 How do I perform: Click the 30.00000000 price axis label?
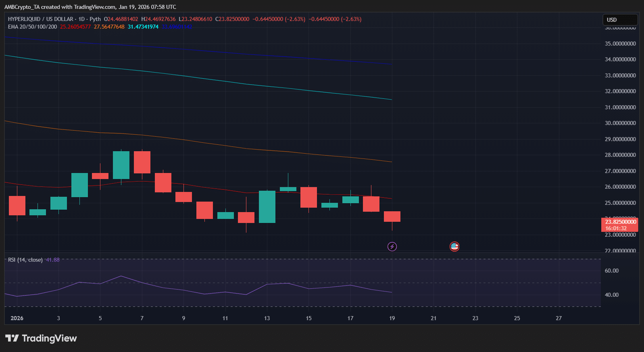click(620, 123)
